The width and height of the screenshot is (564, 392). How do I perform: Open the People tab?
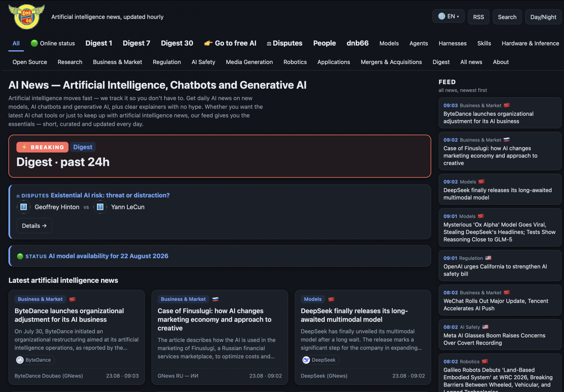coord(325,43)
